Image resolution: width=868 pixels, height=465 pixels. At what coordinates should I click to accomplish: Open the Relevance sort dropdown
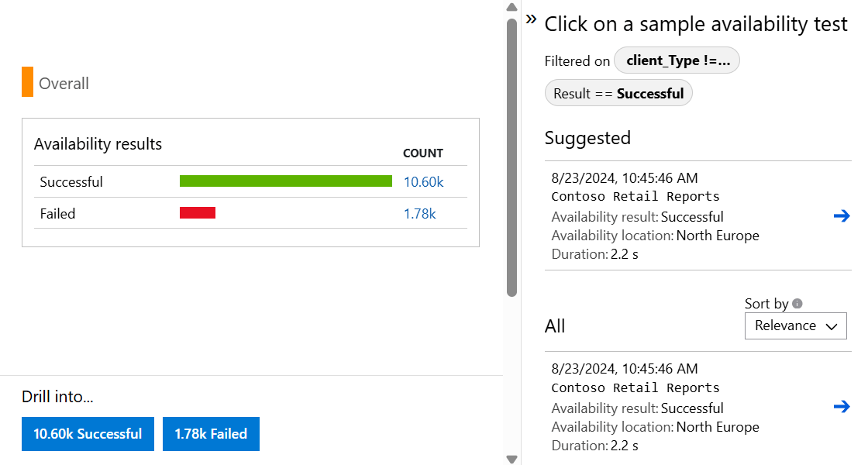tap(795, 325)
